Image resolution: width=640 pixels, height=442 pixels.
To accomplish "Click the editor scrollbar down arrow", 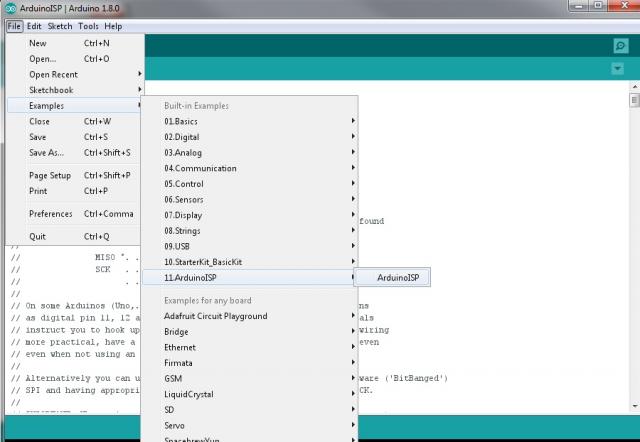I will 635,406.
